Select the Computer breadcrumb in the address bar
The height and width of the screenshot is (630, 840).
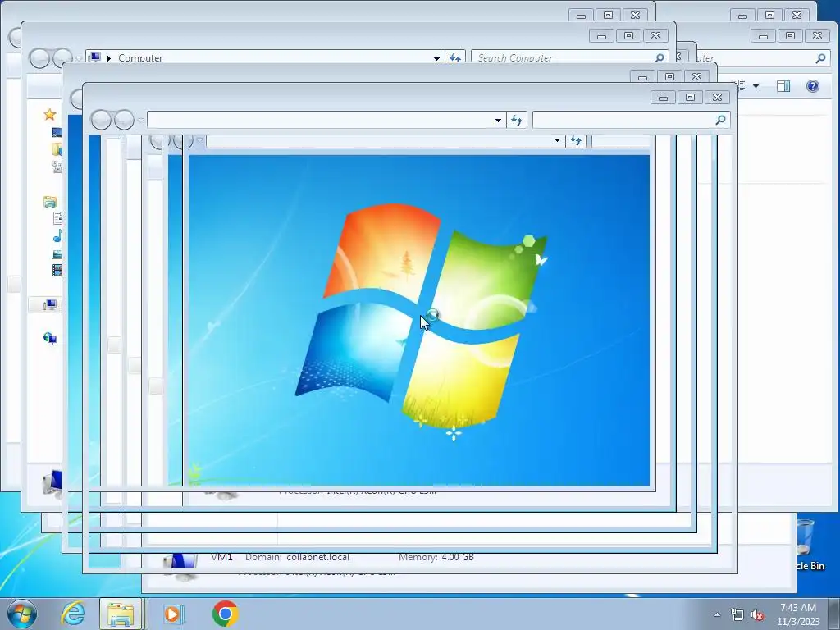(139, 57)
